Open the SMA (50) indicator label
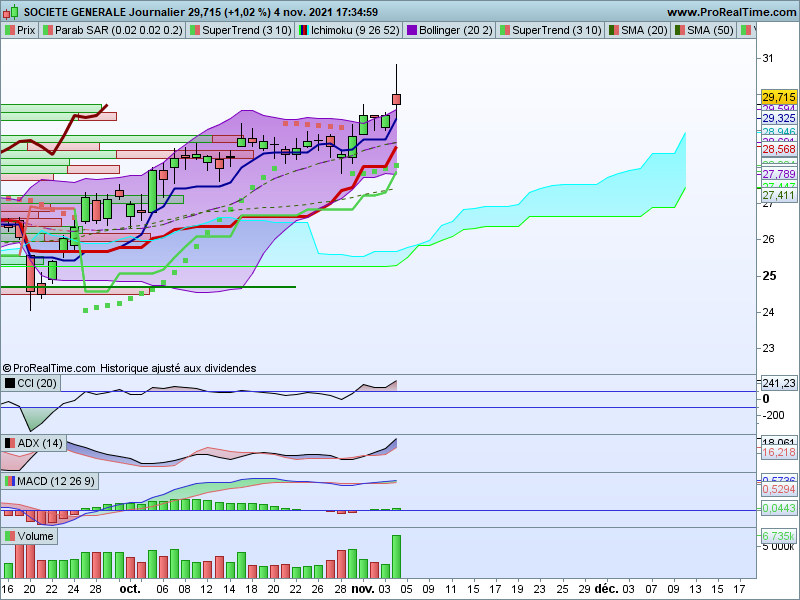Screen dimensions: 800x600 pos(704,30)
